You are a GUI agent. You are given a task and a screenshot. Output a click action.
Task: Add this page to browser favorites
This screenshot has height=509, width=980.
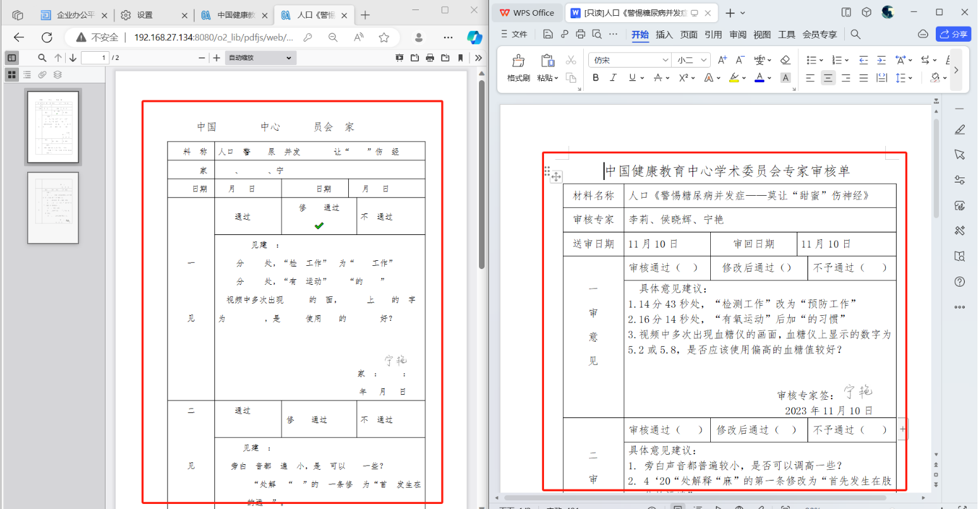click(x=384, y=38)
